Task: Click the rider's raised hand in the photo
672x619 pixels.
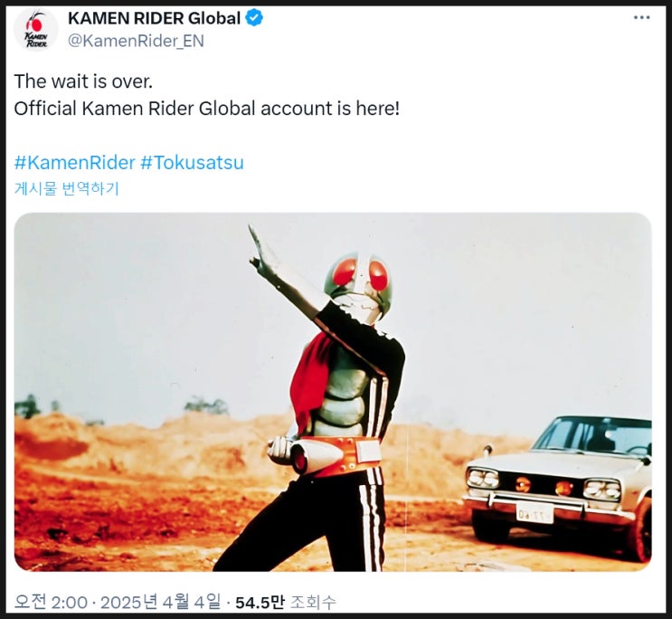Action: tap(261, 249)
